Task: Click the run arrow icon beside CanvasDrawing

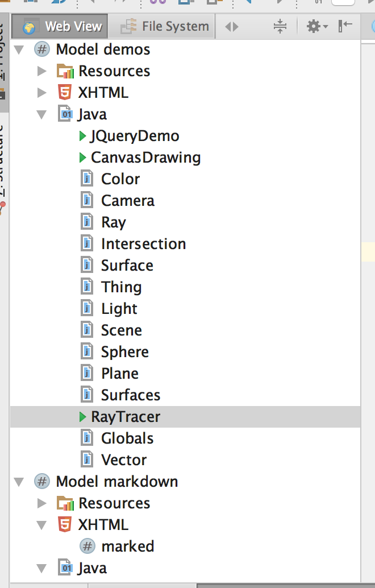Action: pyautogui.click(x=83, y=158)
